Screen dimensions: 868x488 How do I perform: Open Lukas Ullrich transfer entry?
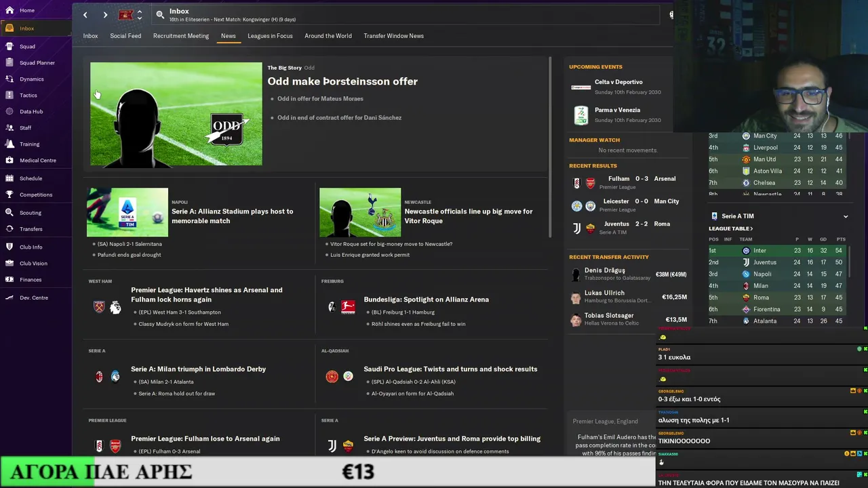(629, 297)
